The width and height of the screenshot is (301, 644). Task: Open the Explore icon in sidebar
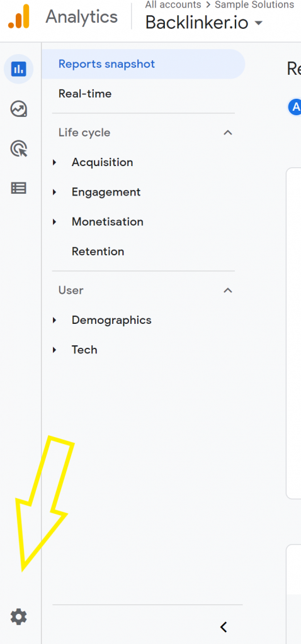[x=18, y=109]
